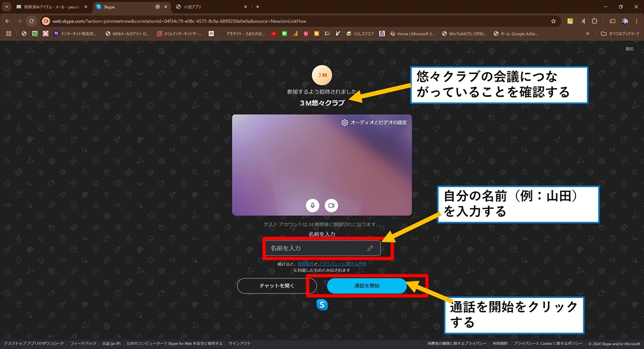Click the チャットを開く button
The width and height of the screenshot is (644, 349).
coord(277,286)
